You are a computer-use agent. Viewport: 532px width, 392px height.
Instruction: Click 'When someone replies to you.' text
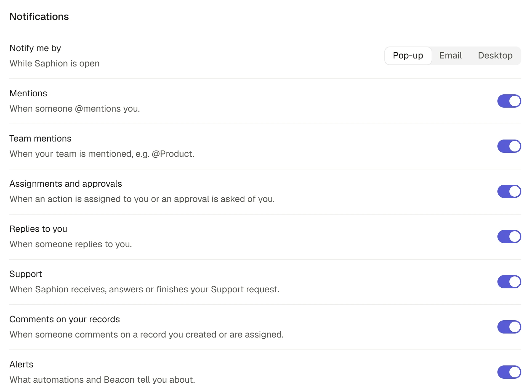point(71,244)
